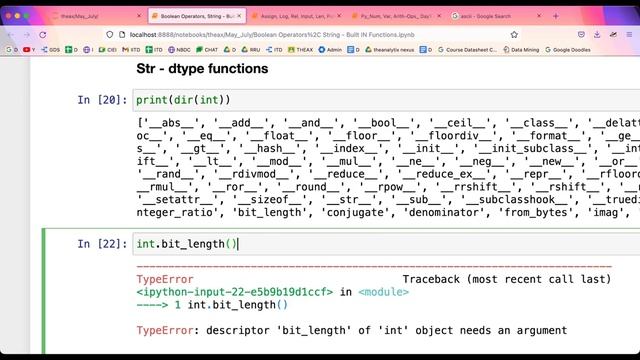Close the Assign, Log, Rel, Input tab

339,16
